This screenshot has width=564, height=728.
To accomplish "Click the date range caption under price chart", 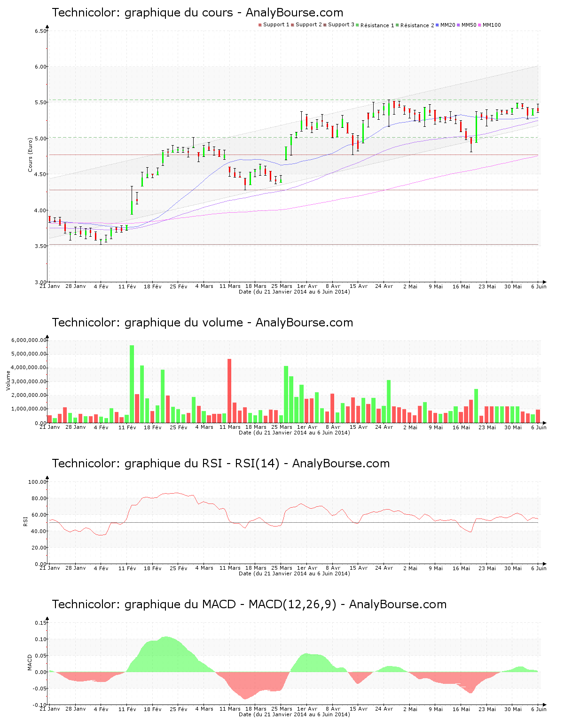I will tap(294, 292).
